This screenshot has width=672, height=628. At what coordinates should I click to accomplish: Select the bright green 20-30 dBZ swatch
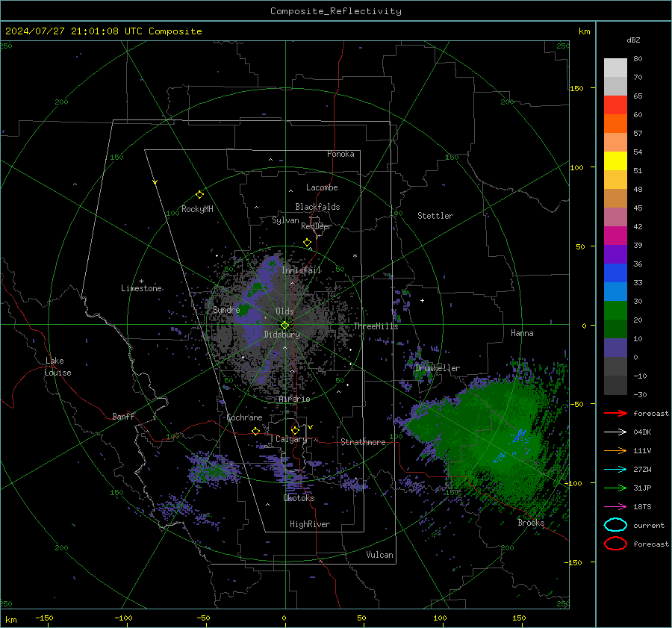click(x=615, y=311)
